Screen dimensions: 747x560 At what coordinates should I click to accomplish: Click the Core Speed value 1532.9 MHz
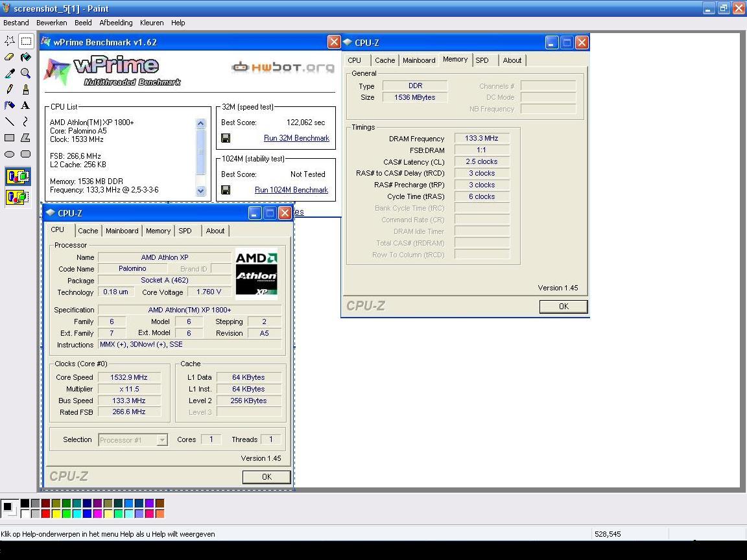[x=129, y=377]
